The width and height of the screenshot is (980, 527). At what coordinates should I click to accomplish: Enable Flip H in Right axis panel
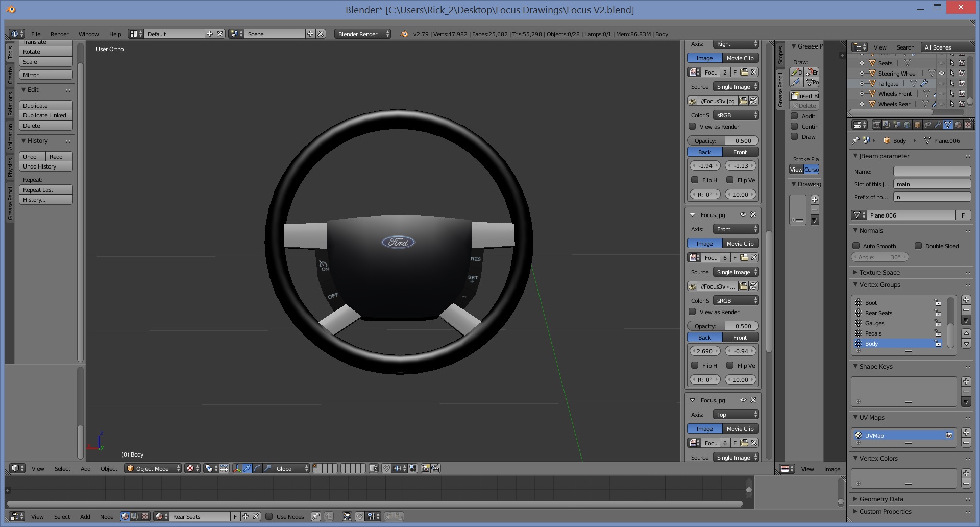695,180
